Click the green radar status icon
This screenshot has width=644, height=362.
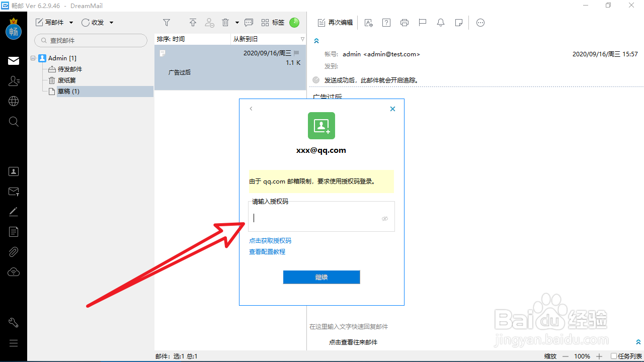pos(294,23)
